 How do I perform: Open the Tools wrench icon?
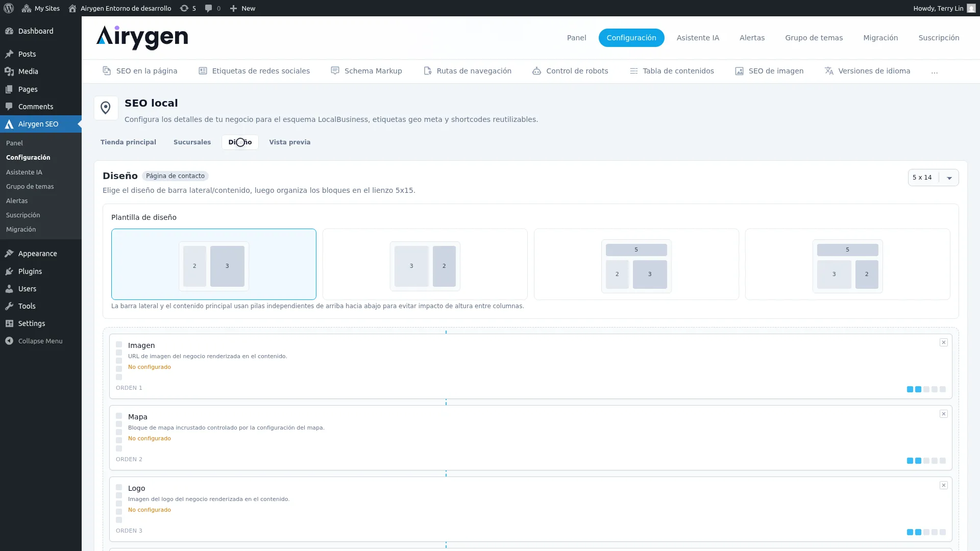coord(9,306)
